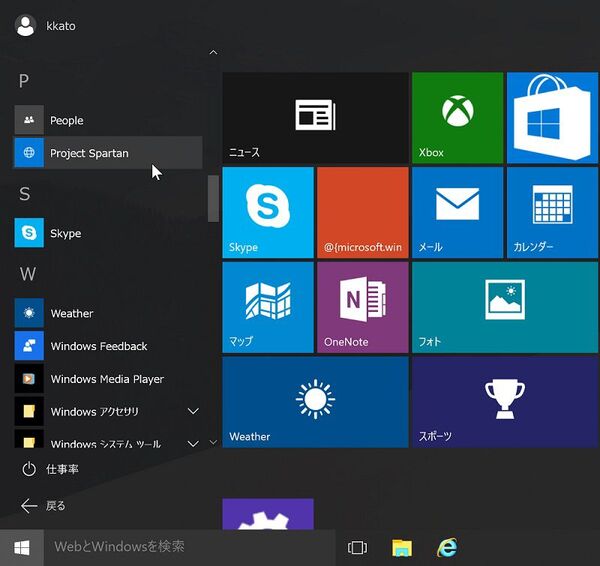Image resolution: width=600 pixels, height=566 pixels.
Task: Open the Weather live tile
Action: point(315,402)
